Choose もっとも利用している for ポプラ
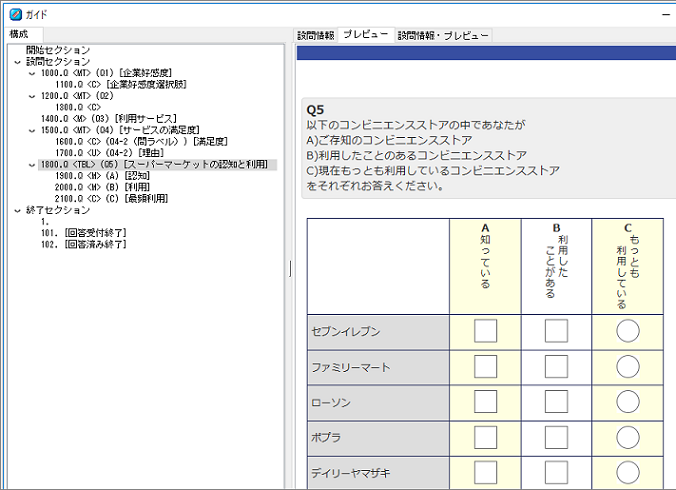Image resolution: width=676 pixels, height=490 pixels. click(628, 437)
